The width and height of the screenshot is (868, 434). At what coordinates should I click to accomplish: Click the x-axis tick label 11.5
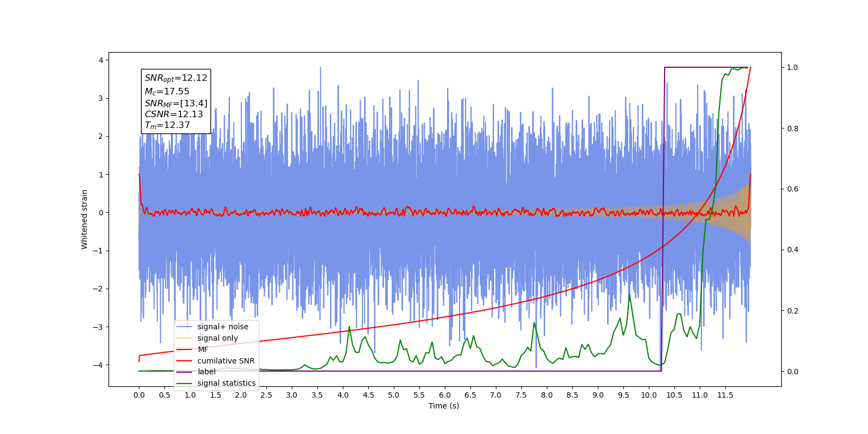tap(725, 395)
